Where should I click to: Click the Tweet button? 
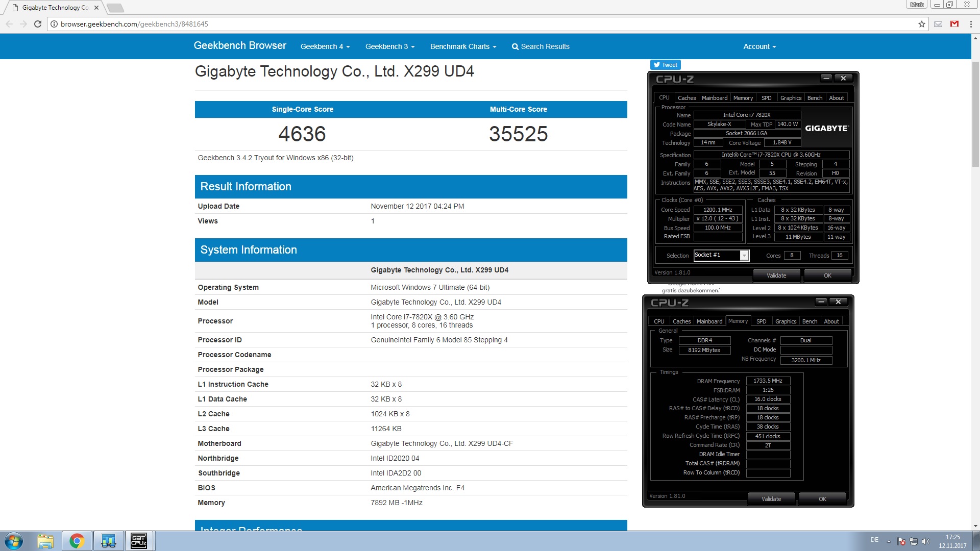click(665, 65)
